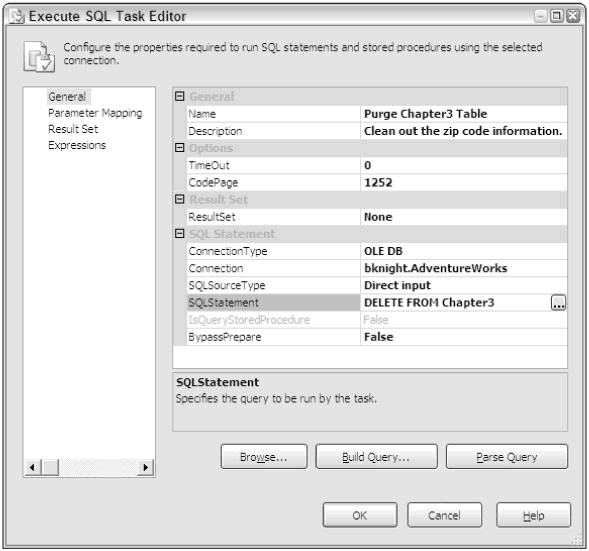The width and height of the screenshot is (589, 551).
Task: Collapse the General property category
Action: (x=180, y=97)
